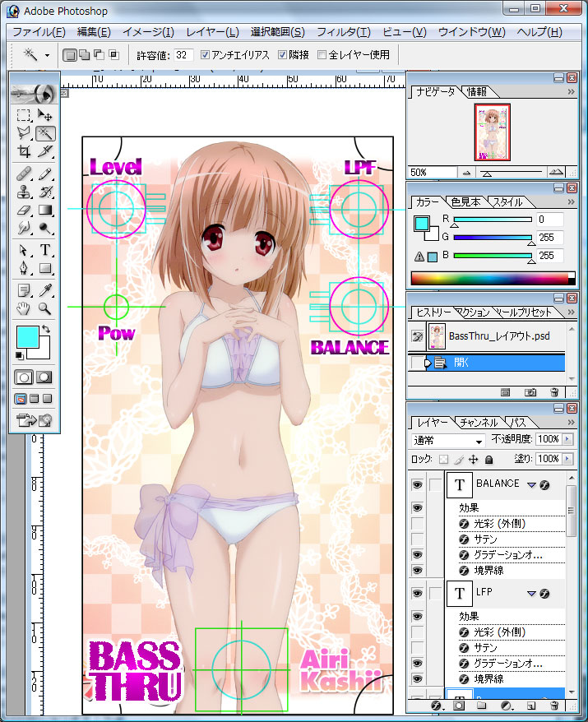
Task: Switch to the チャンネル tab
Action: click(x=479, y=422)
